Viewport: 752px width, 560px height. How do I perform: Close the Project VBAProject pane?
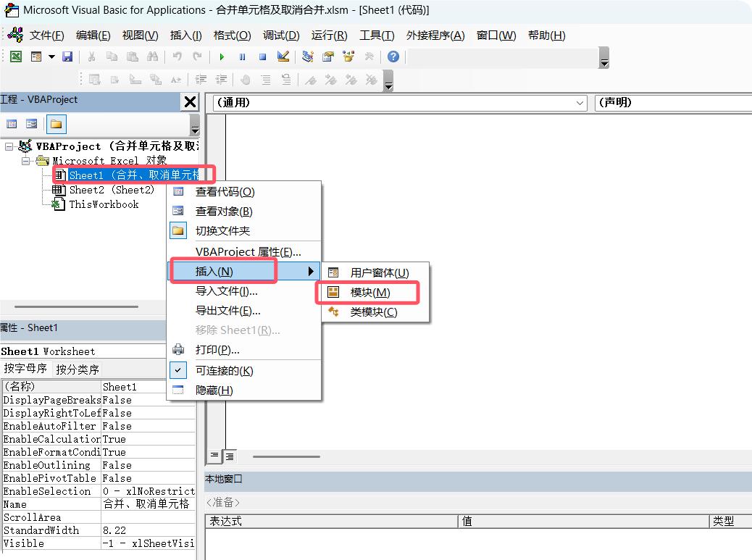[x=190, y=101]
